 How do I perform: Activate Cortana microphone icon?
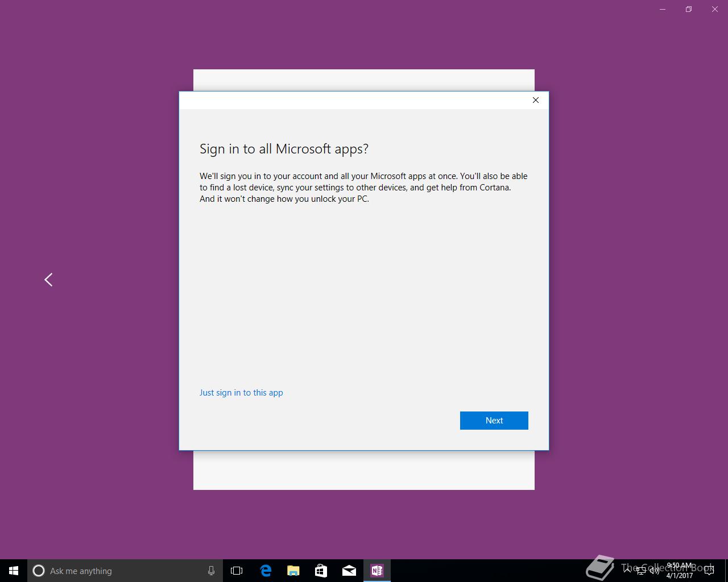pos(211,571)
